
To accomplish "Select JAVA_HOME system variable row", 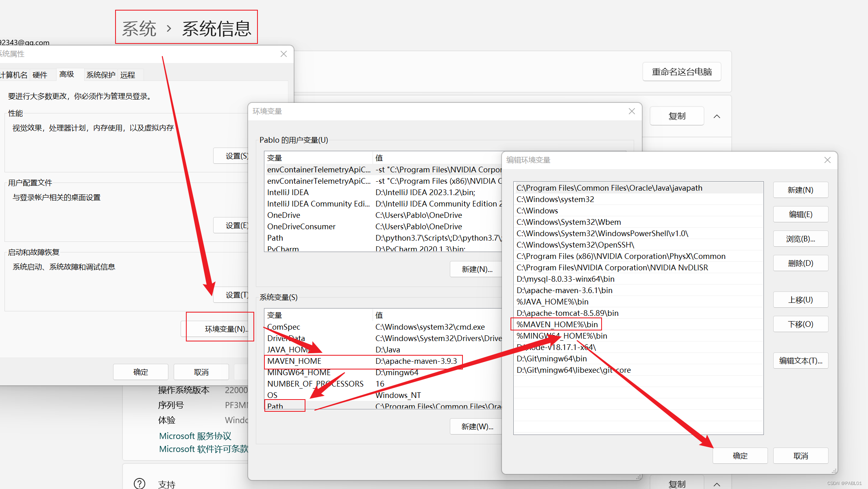I will click(x=383, y=350).
